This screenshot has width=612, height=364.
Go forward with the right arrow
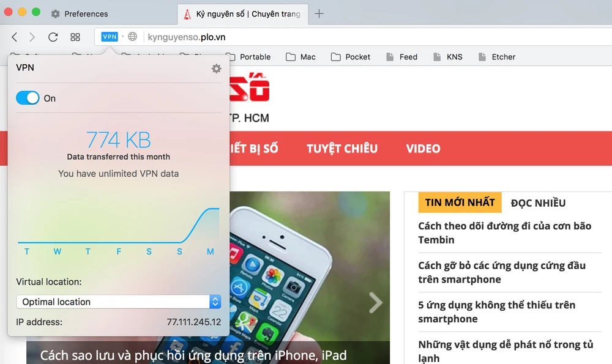point(32,37)
